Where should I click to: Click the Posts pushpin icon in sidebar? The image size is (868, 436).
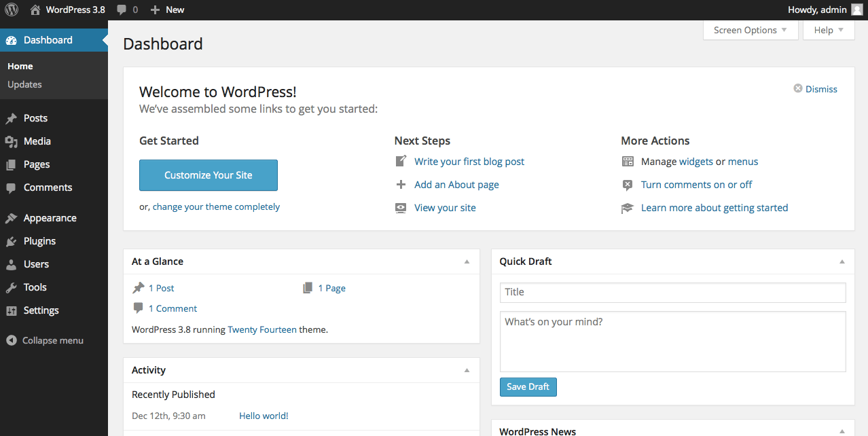(11, 118)
